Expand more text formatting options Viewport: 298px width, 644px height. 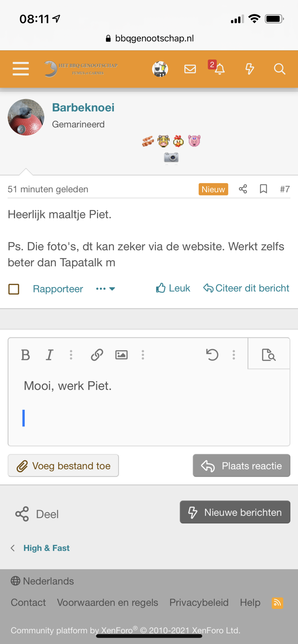coord(71,355)
